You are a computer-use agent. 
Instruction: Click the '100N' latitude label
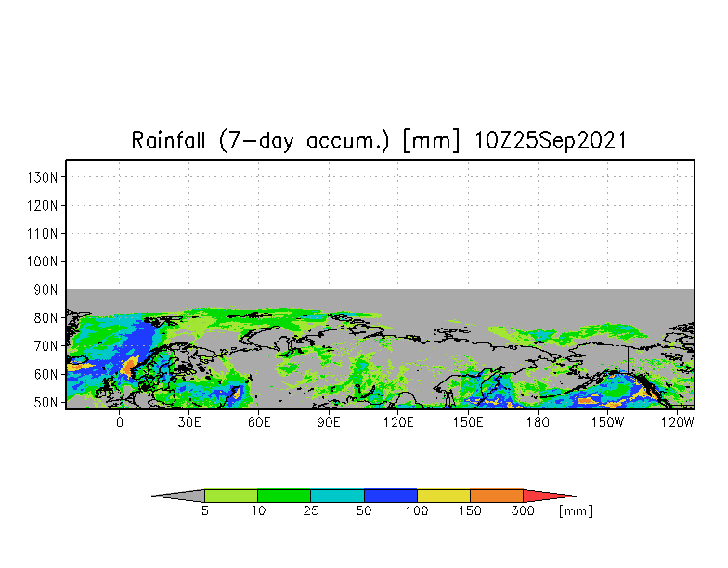[43, 262]
